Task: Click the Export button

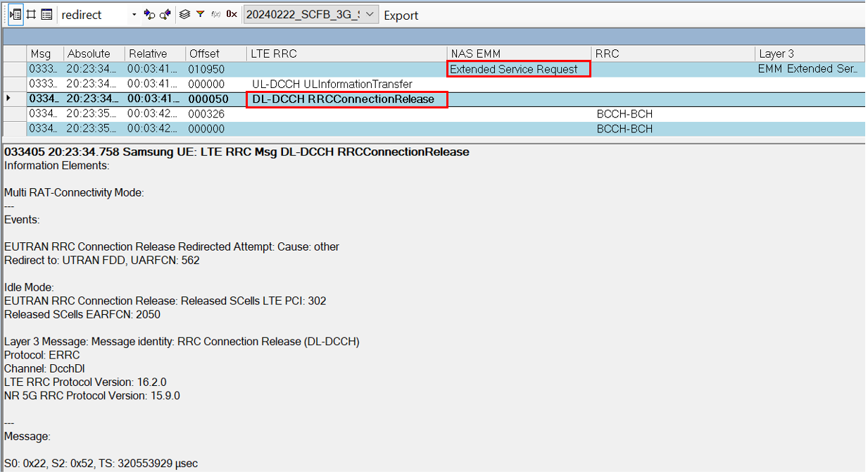Action: [x=401, y=15]
